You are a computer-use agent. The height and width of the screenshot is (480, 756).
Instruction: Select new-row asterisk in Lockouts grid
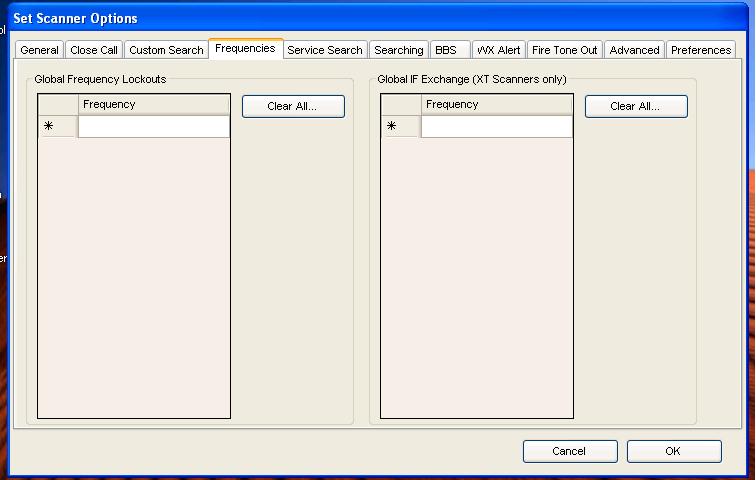click(x=58, y=126)
